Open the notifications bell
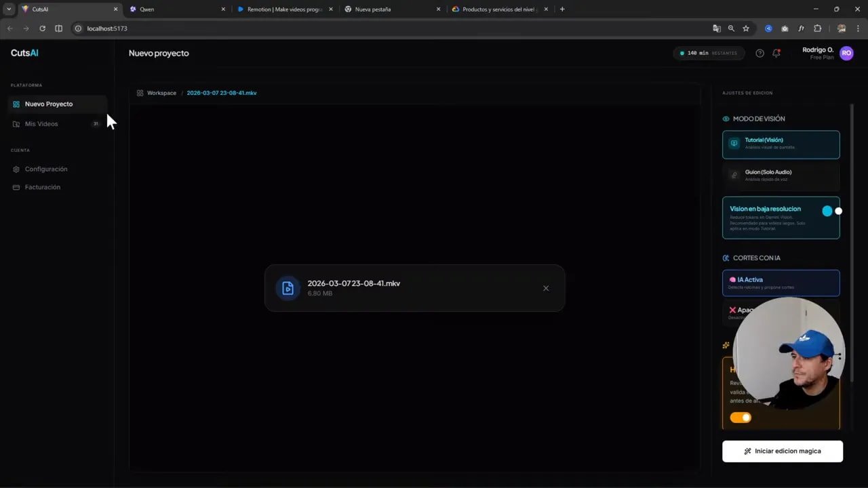Viewport: 868px width, 488px height. click(776, 53)
